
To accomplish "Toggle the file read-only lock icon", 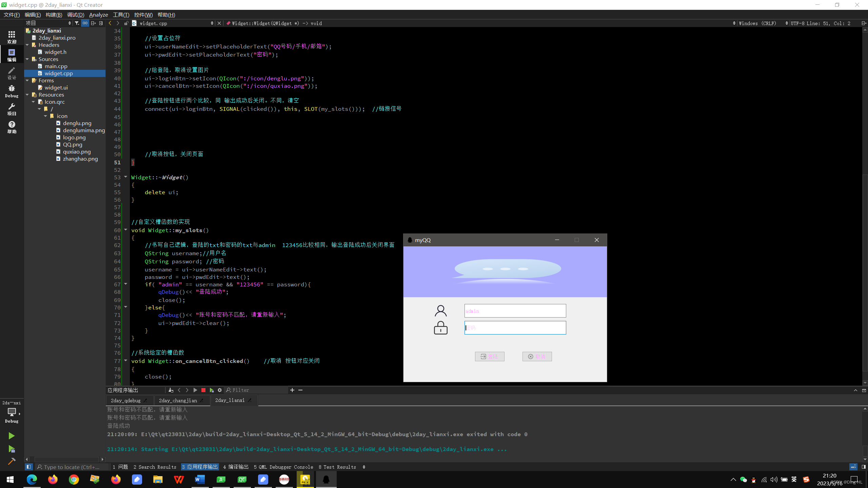I will click(126, 23).
